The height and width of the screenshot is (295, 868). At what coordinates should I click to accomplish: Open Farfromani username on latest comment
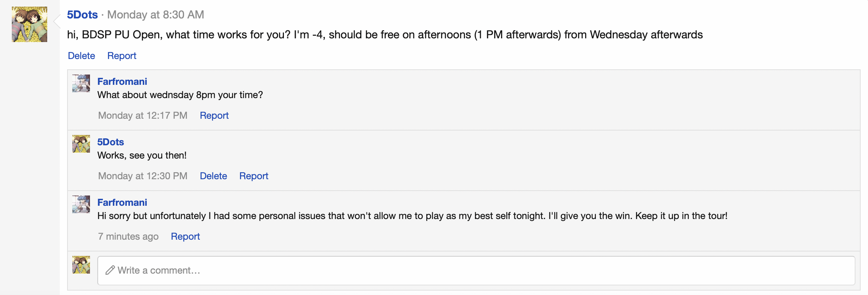[x=122, y=202]
